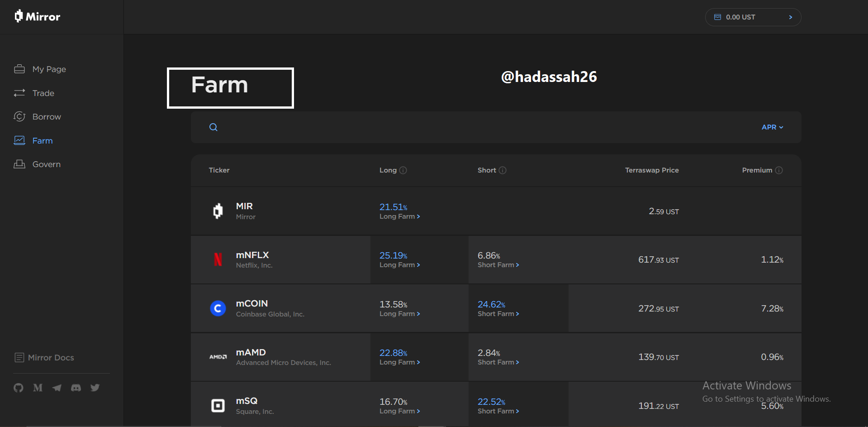Click the MIR price 2.59 UST
Viewport: 868px width, 427px height.
(x=664, y=211)
